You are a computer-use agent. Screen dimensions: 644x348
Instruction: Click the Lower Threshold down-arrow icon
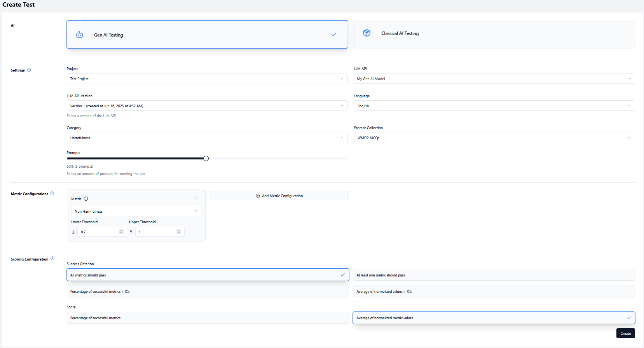click(x=73, y=232)
